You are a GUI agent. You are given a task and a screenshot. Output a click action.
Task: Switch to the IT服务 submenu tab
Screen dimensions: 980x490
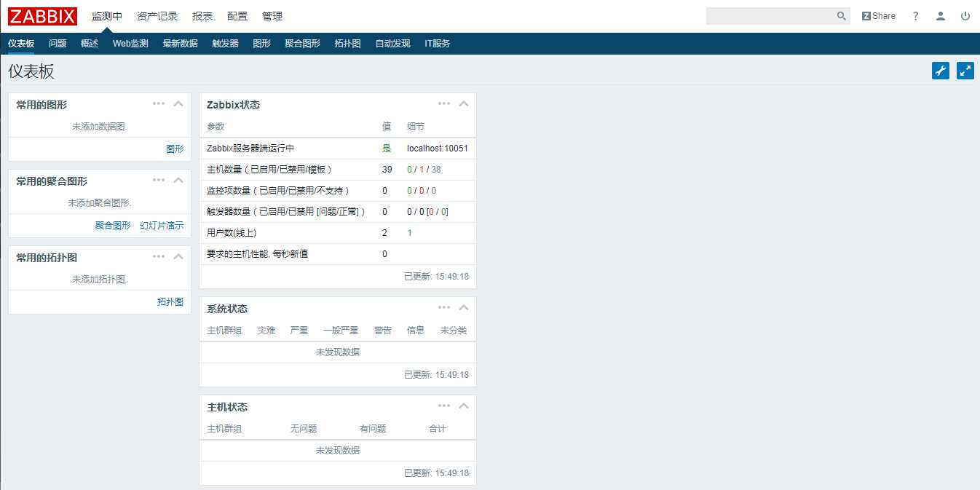438,44
